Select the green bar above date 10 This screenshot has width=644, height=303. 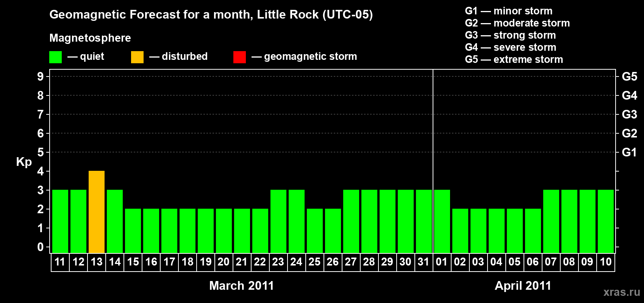(x=606, y=221)
